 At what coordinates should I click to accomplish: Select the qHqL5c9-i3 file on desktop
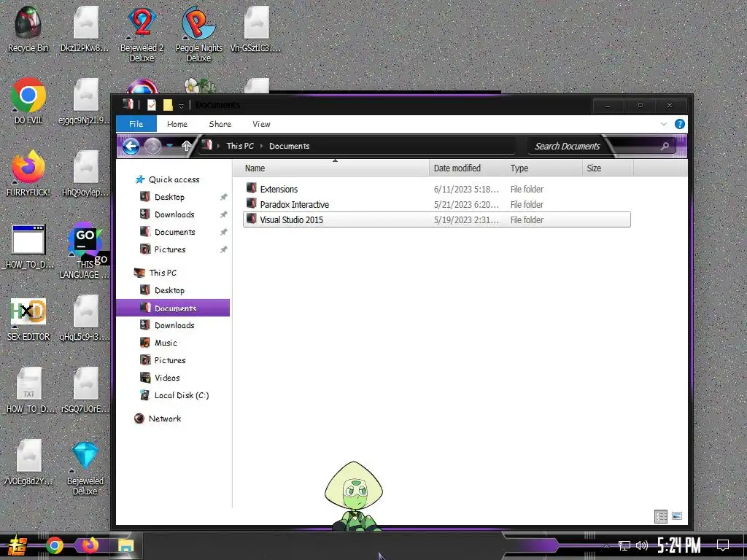click(85, 318)
